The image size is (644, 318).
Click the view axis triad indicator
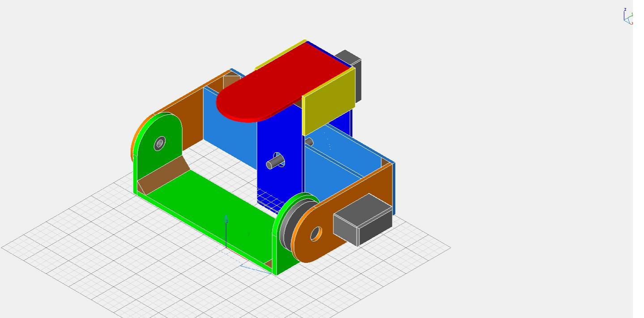pos(628,17)
